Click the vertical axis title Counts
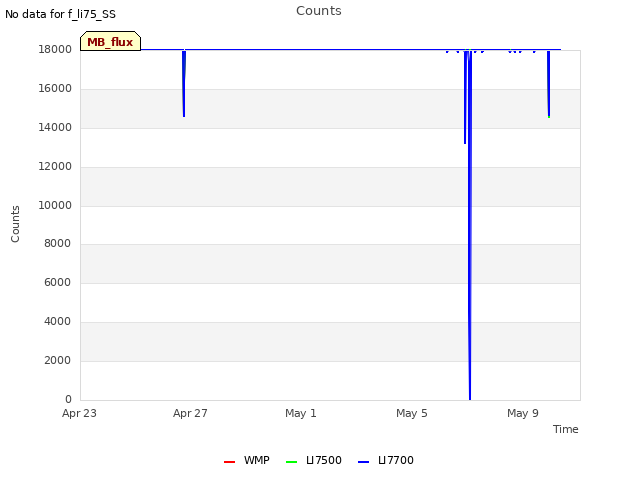This screenshot has height=480, width=640. click(15, 224)
